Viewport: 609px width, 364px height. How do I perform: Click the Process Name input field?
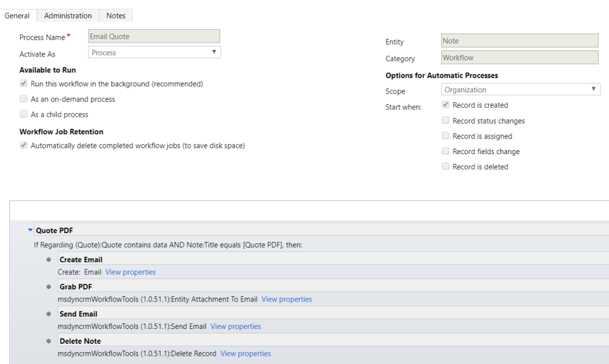pos(154,36)
